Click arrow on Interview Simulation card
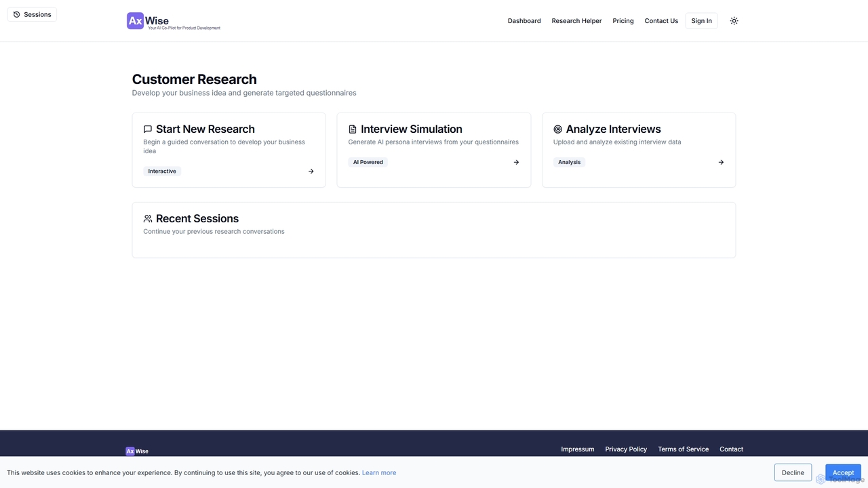The height and width of the screenshot is (488, 868). click(x=516, y=162)
